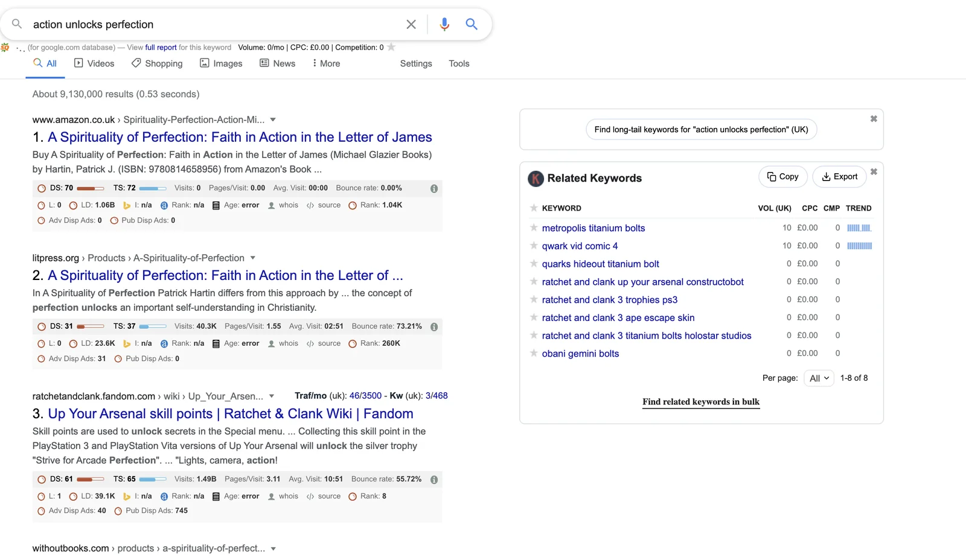The height and width of the screenshot is (560, 966).
Task: Open the 3/468 keyword count link
Action: point(437,396)
